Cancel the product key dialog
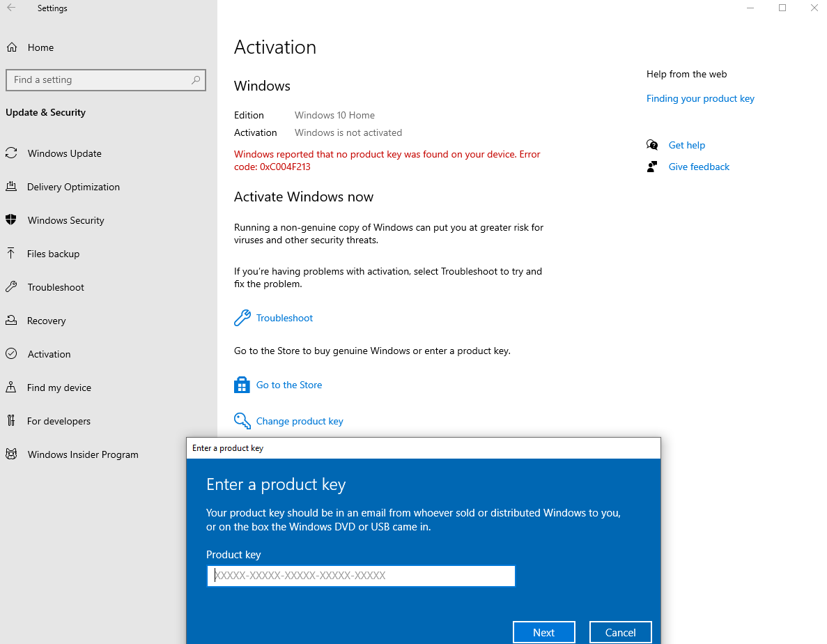Screen dimensions: 827x644 click(620, 632)
